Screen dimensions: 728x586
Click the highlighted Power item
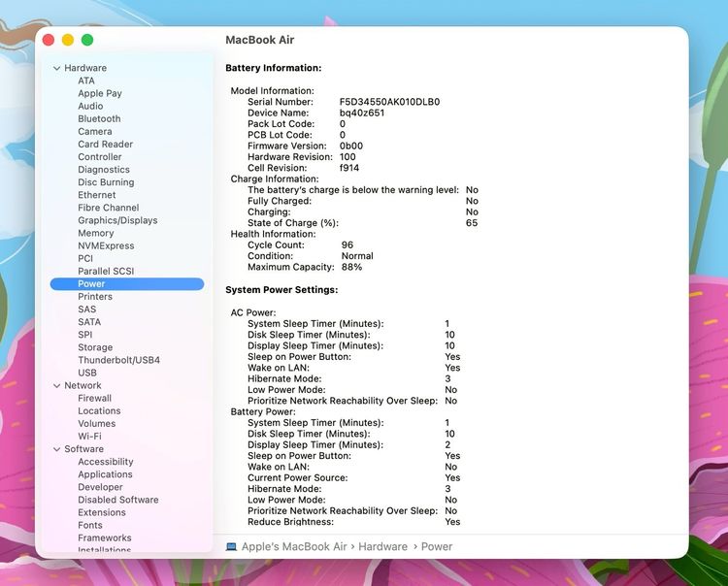coord(127,284)
